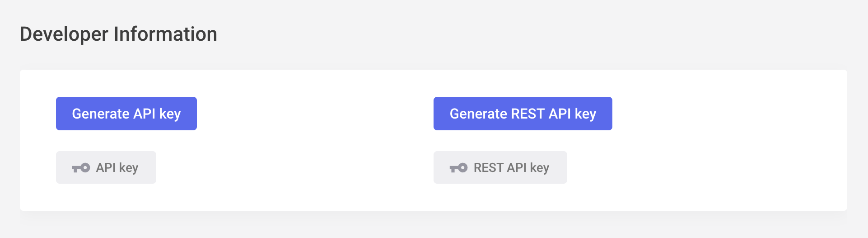Select the gray REST API key field

coord(500,167)
